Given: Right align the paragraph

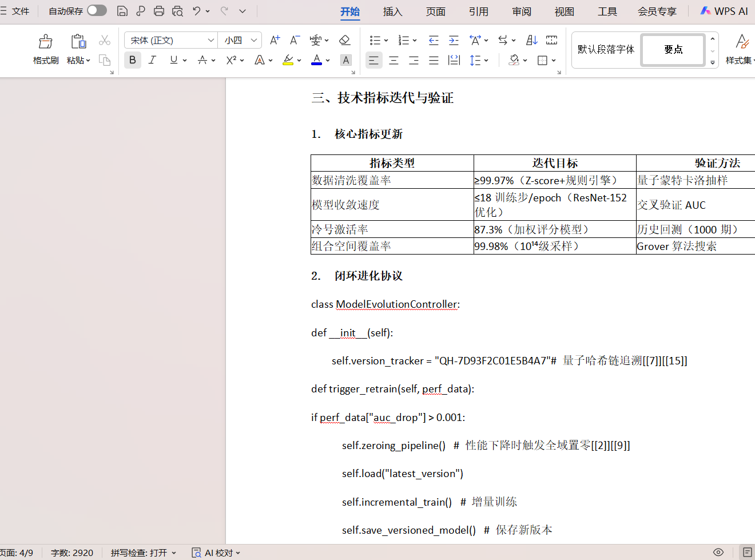Looking at the screenshot, I should point(414,60).
